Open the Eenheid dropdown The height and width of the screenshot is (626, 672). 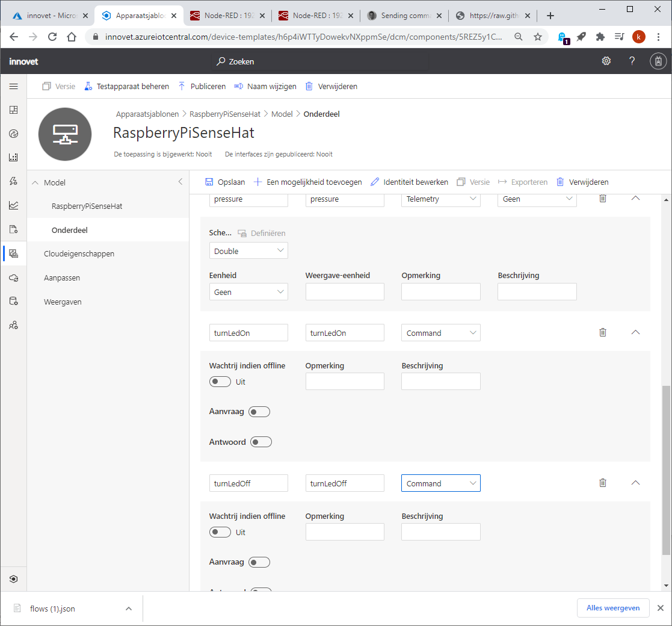248,292
